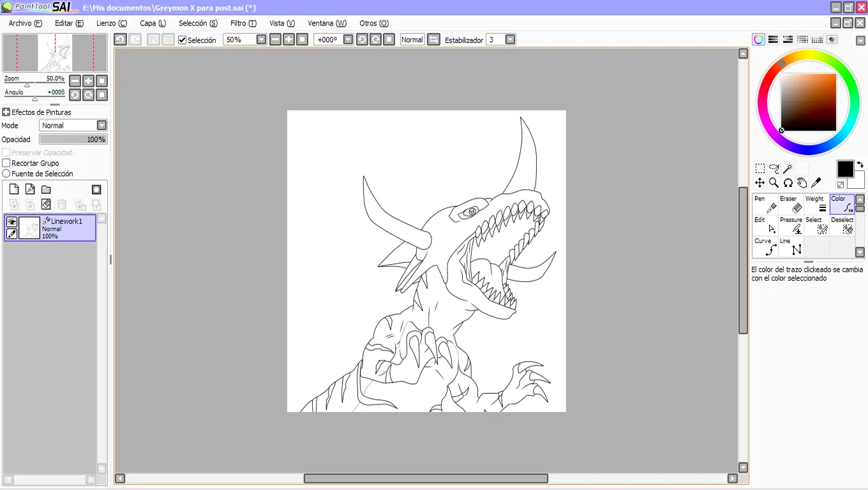The image size is (868, 490).
Task: Toggle transparent color below the foreground swatch
Action: click(x=841, y=185)
